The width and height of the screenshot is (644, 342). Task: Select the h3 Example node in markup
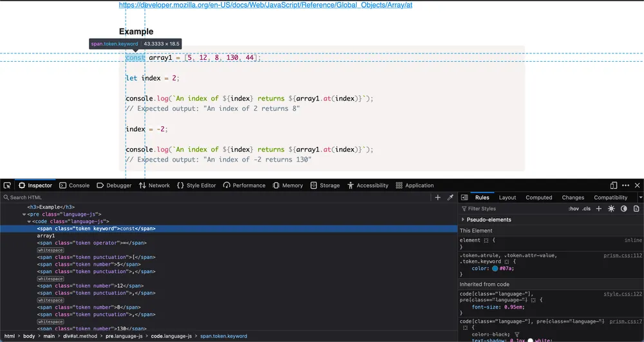point(52,207)
